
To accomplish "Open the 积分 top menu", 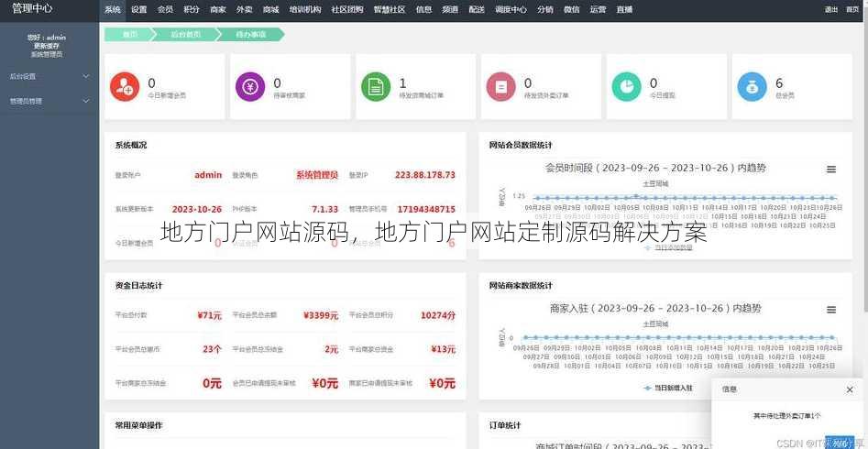I will click(192, 9).
